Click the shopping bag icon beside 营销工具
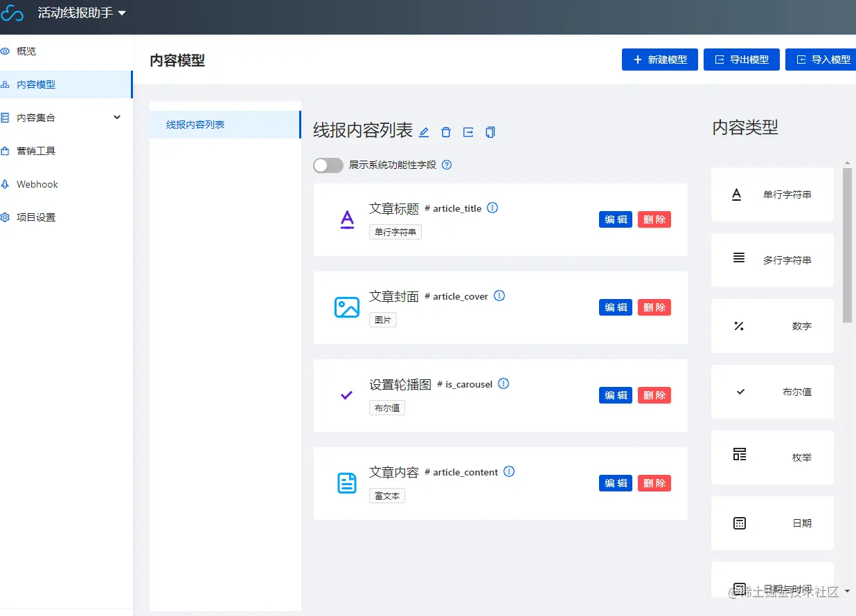The image size is (856, 616). tap(5, 151)
